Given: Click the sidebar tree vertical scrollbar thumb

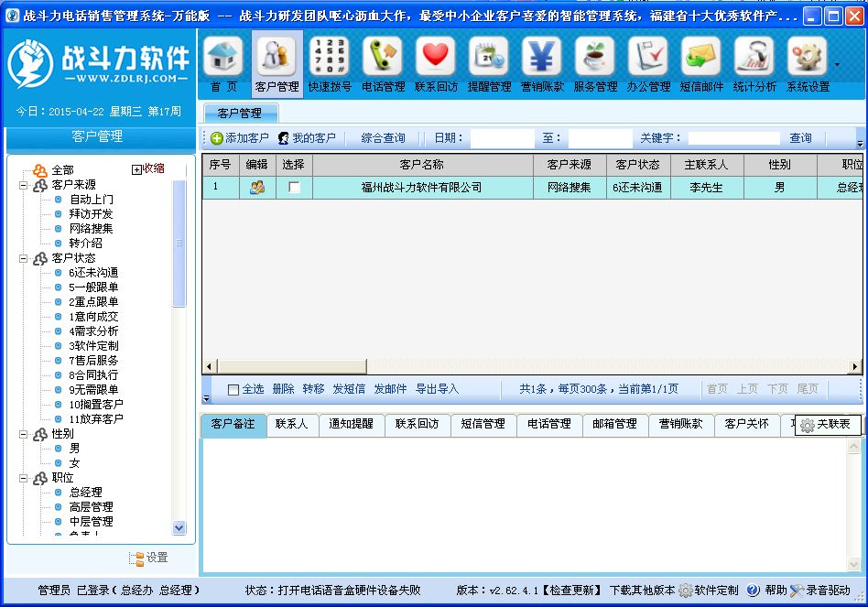Looking at the screenshot, I should point(179,243).
